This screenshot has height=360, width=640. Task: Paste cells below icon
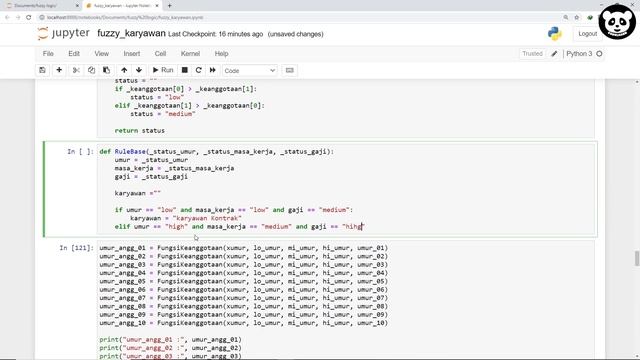coord(106,70)
